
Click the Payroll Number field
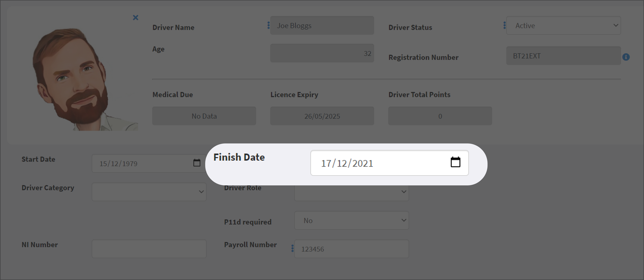[x=352, y=249]
